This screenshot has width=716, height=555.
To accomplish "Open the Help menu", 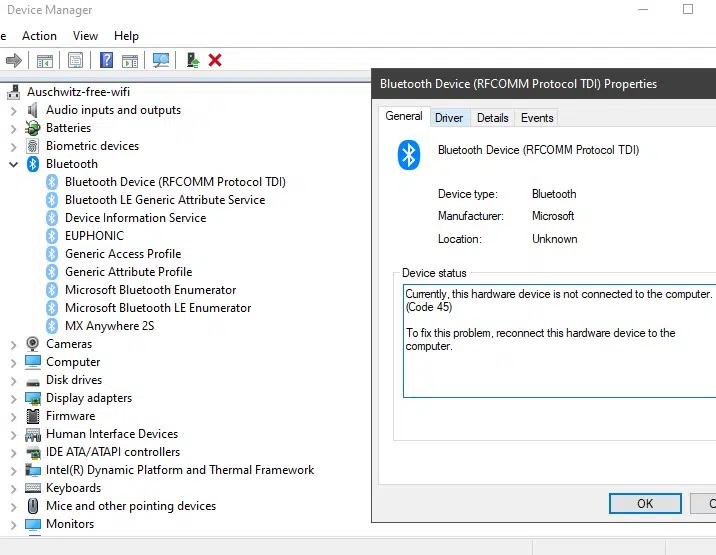I will point(126,36).
